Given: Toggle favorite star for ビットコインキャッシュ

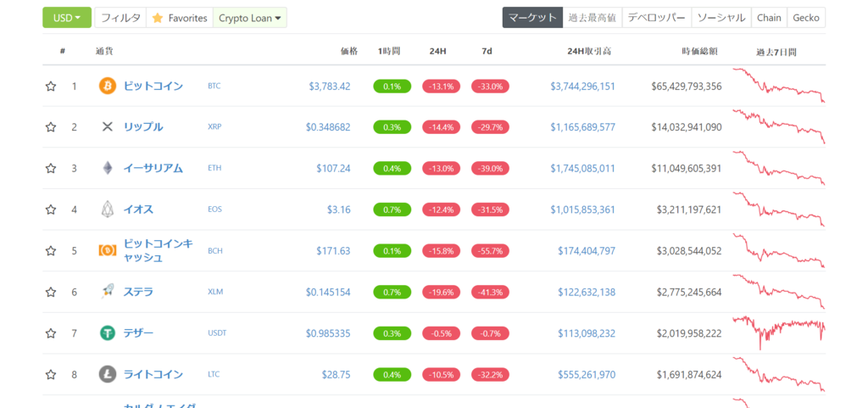Looking at the screenshot, I should point(50,251).
